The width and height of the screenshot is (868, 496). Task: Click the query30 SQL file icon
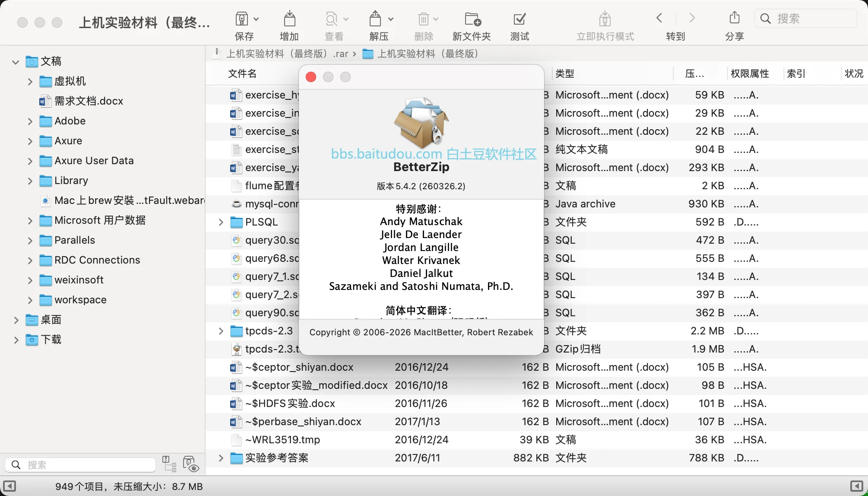(236, 240)
